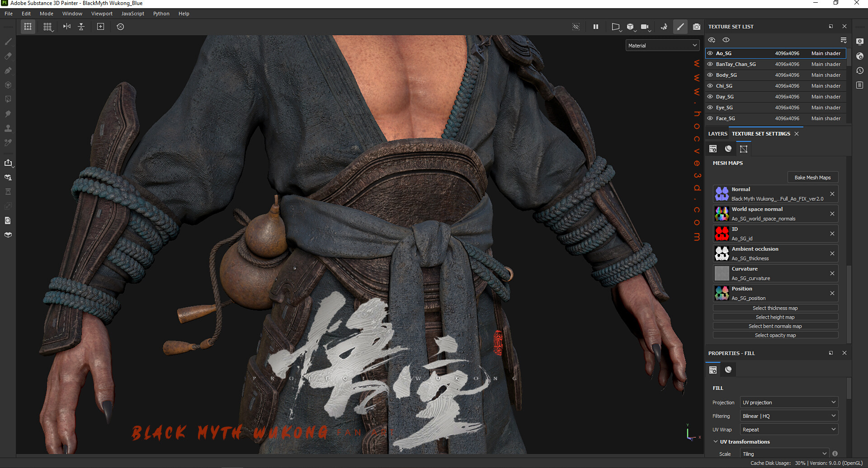Toggle visibility of the Eye_SG texture set

pyautogui.click(x=710, y=108)
